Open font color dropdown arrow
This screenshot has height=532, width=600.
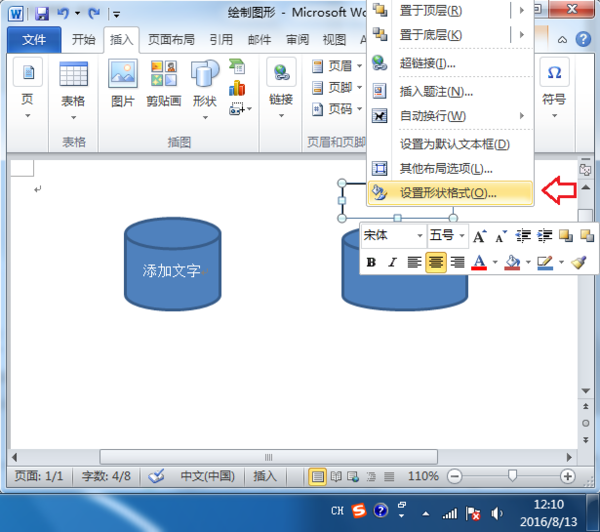coord(495,262)
